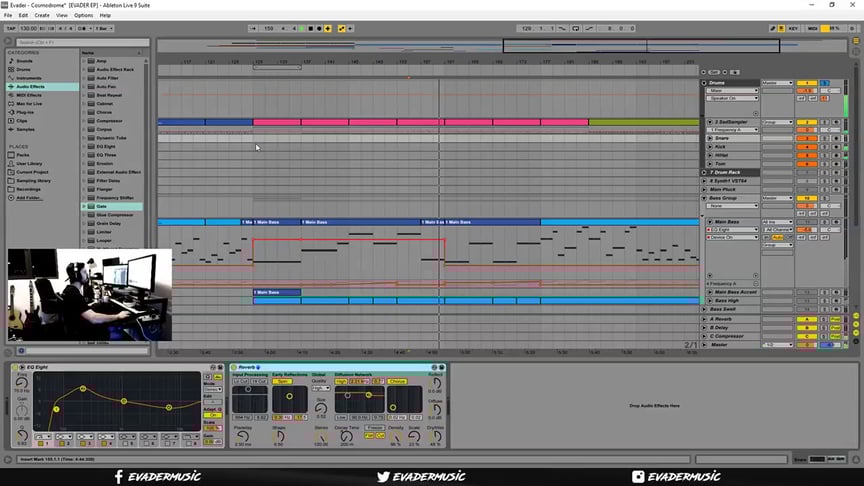The height and width of the screenshot is (486, 864).
Task: Toggle the Computer MIDI Keyboard button
Action: click(781, 28)
